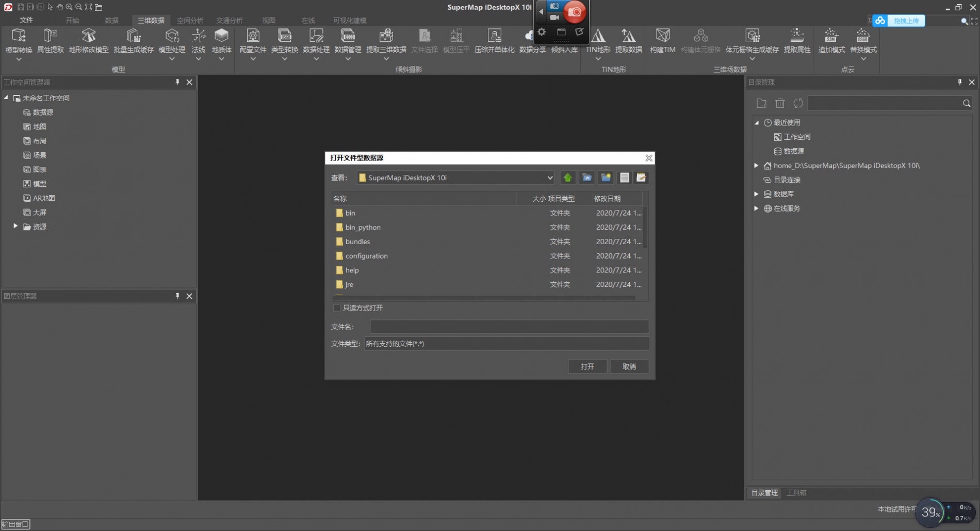This screenshot has height=531, width=980.
Task: Switch to the 开始 ribbon tab
Action: click(72, 20)
